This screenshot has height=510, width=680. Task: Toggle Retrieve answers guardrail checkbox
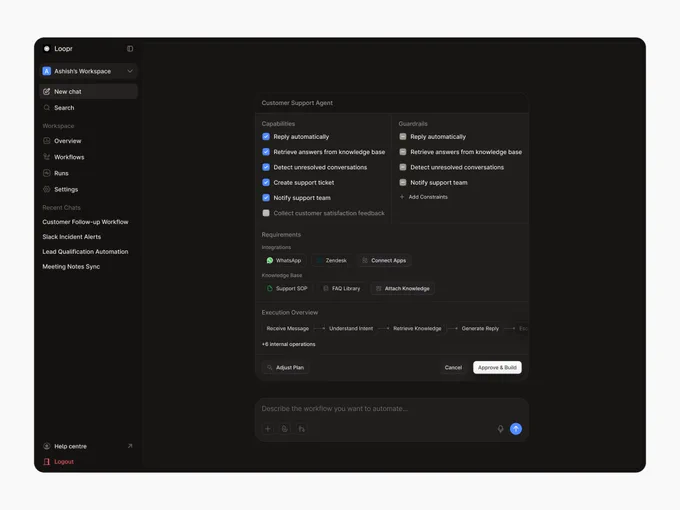(403, 152)
